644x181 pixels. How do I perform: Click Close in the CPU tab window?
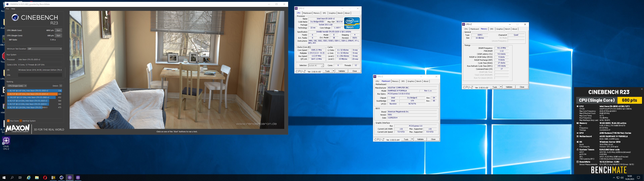tap(355, 71)
